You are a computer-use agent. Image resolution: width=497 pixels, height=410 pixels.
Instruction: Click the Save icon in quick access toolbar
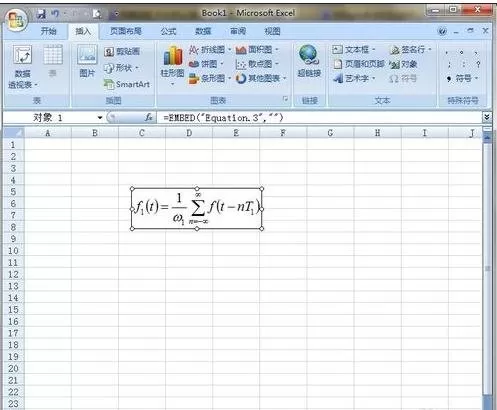tap(41, 14)
